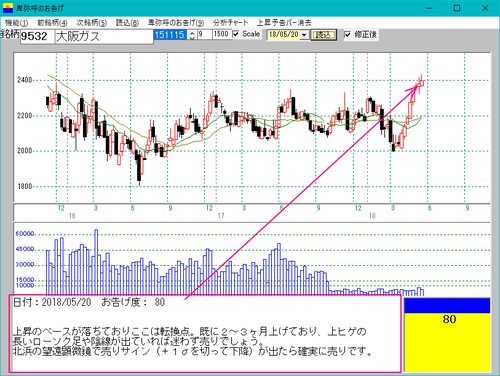Click the stock code field 9532

pos(37,36)
